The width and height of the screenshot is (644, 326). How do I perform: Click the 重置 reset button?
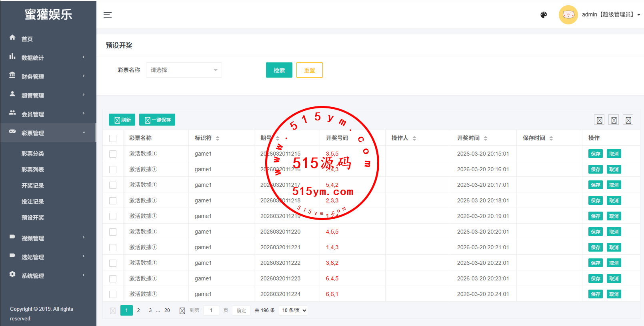[x=309, y=70]
